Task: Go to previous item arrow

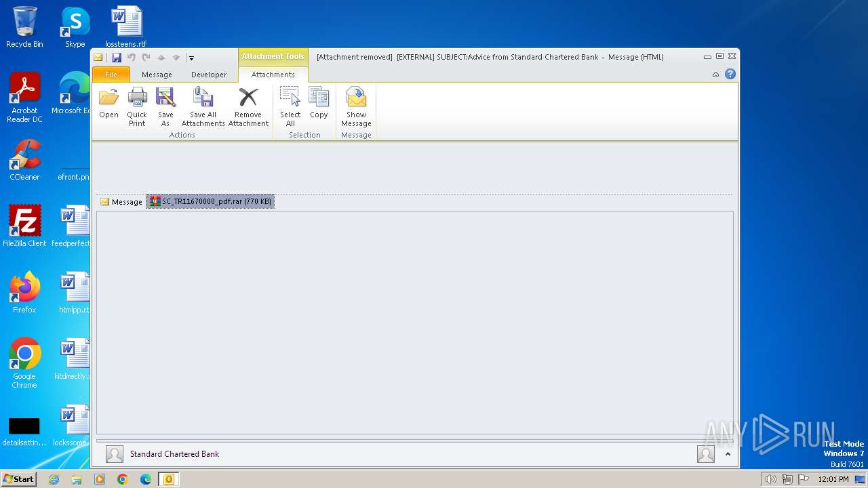Action: (x=161, y=58)
